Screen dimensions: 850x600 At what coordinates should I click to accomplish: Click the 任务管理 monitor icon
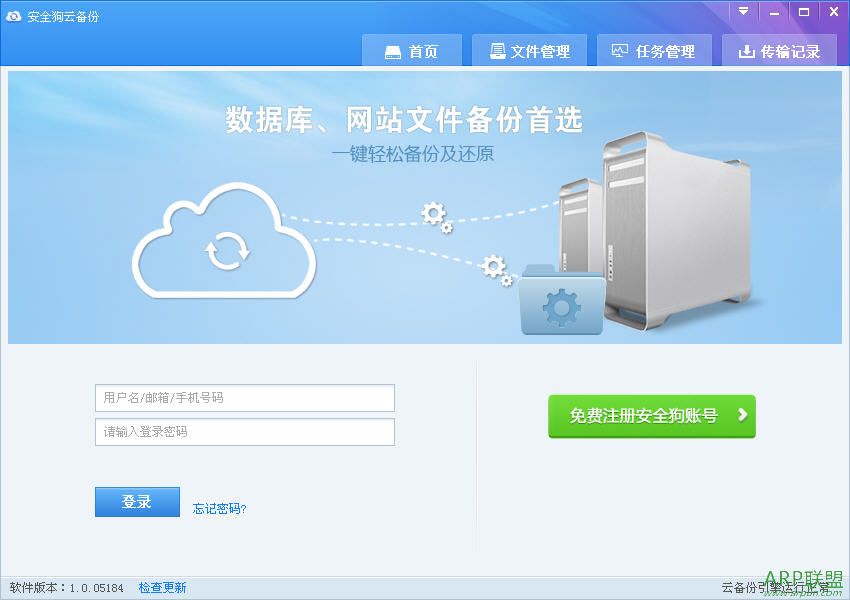(x=620, y=51)
